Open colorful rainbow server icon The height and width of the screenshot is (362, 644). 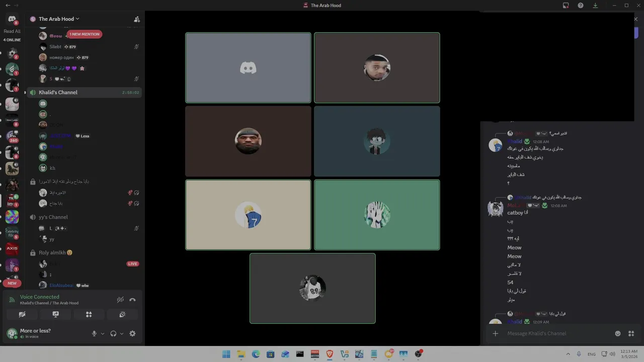12,217
